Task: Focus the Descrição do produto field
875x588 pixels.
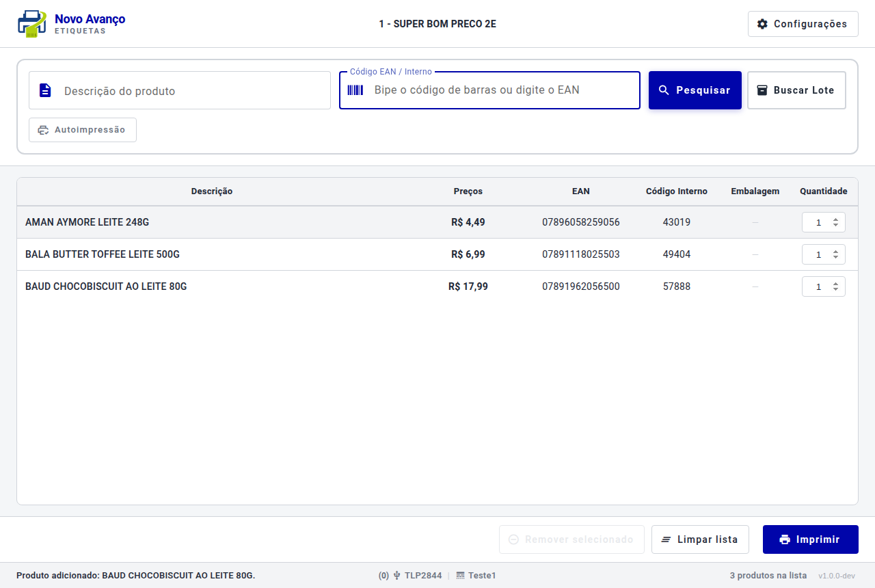Action: click(x=180, y=90)
